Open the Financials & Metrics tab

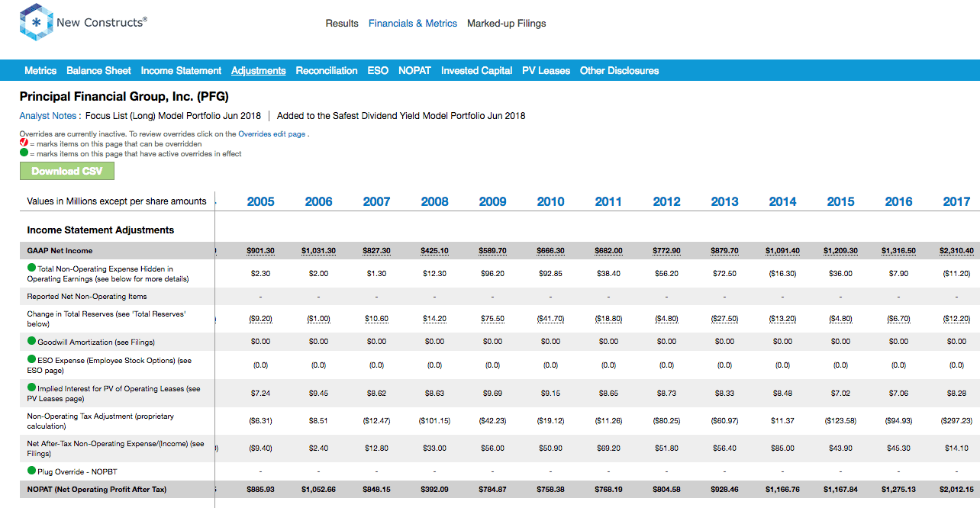[x=413, y=23]
